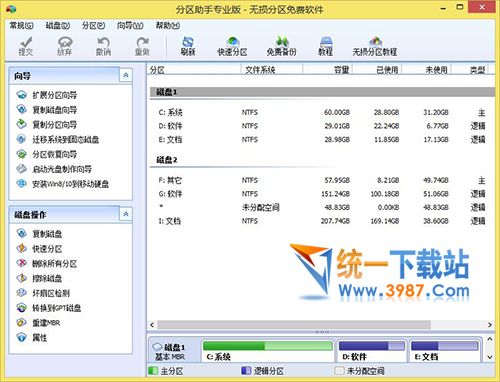
Task: Open the 教程 toolbar icon
Action: pyautogui.click(x=325, y=46)
